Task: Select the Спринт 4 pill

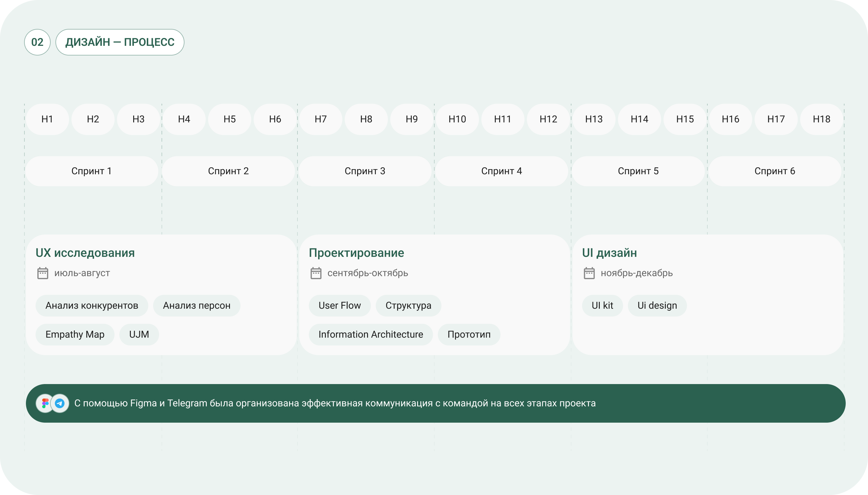Action: coord(501,171)
